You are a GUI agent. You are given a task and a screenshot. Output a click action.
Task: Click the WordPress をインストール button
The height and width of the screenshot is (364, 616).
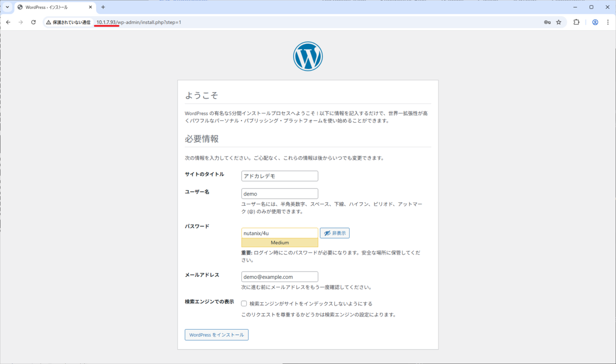[217, 335]
